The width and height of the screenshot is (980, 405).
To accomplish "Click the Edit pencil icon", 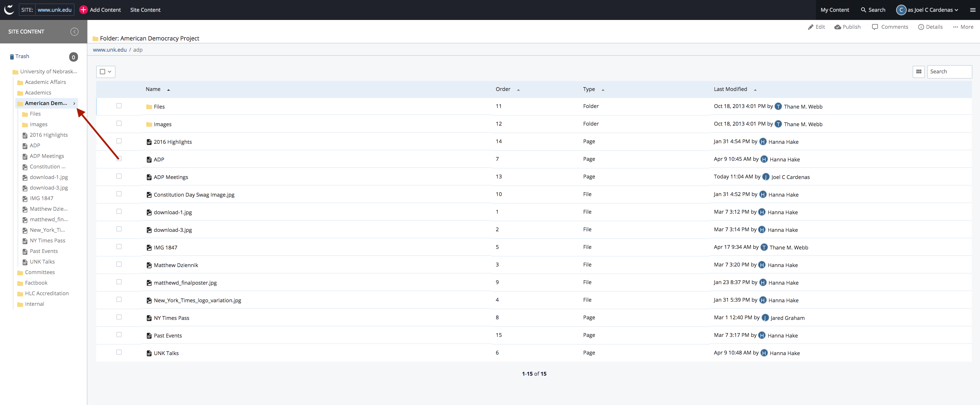I will (x=811, y=27).
